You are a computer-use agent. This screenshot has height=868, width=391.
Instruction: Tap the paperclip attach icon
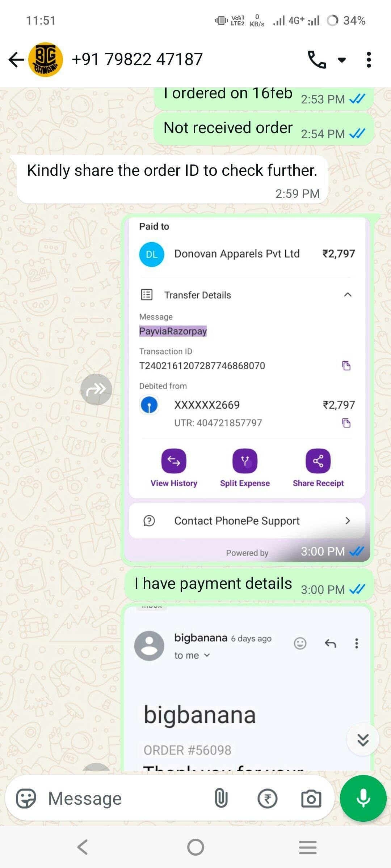coord(221,798)
